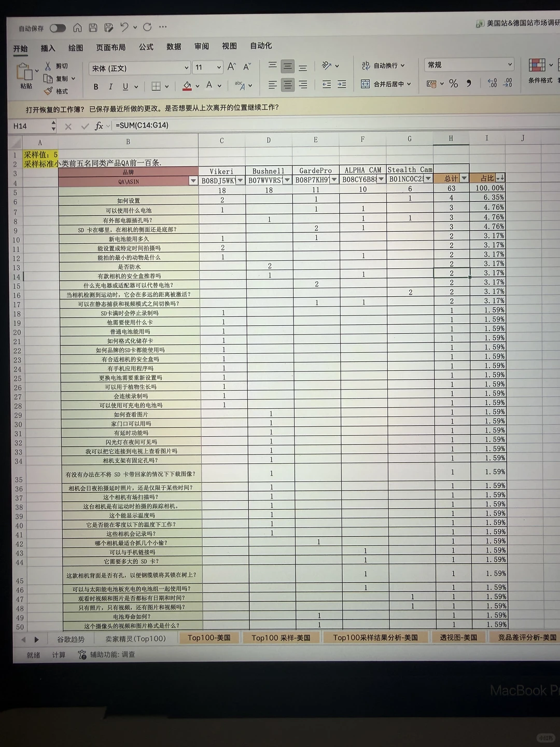Image resolution: width=560 pixels, height=747 pixels.
Task: Click the increase font size icon
Action: pos(232,66)
